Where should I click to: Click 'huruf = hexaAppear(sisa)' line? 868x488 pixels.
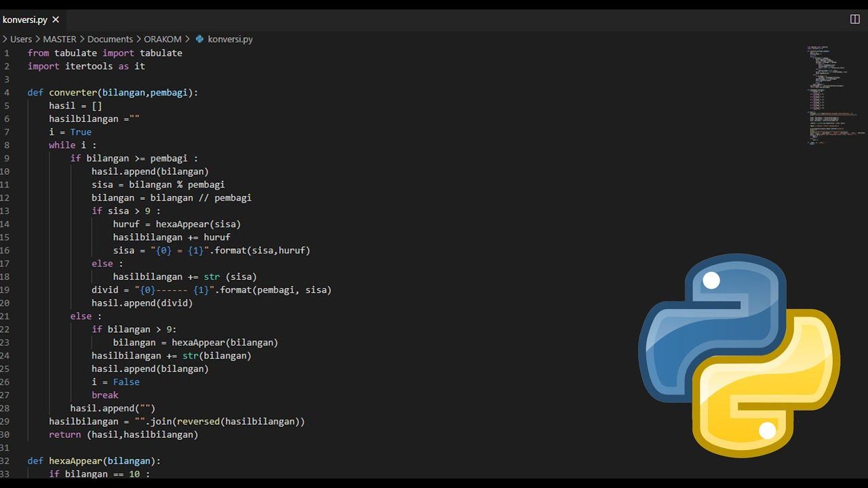177,224
